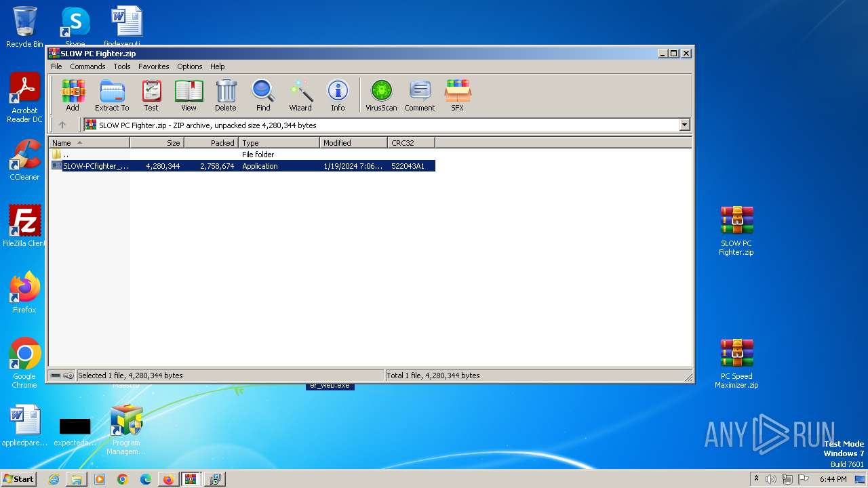
Task: Test the archive with the Test icon
Action: tap(151, 95)
